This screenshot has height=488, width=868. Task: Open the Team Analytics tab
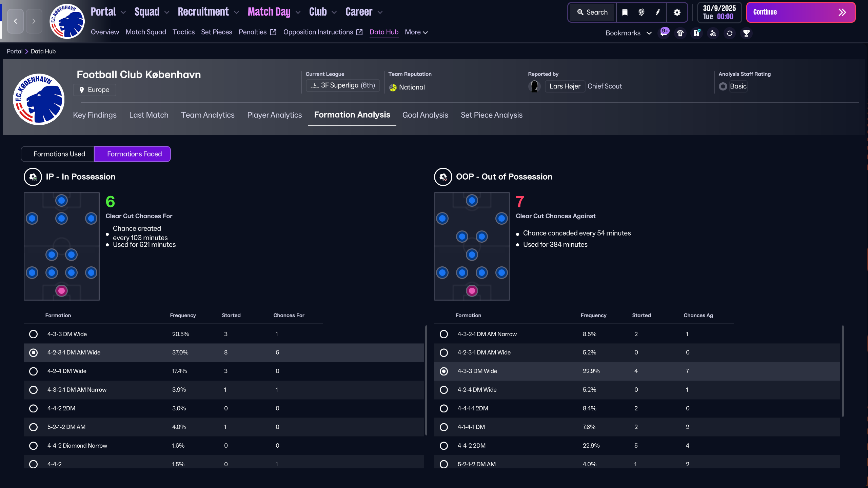[208, 115]
